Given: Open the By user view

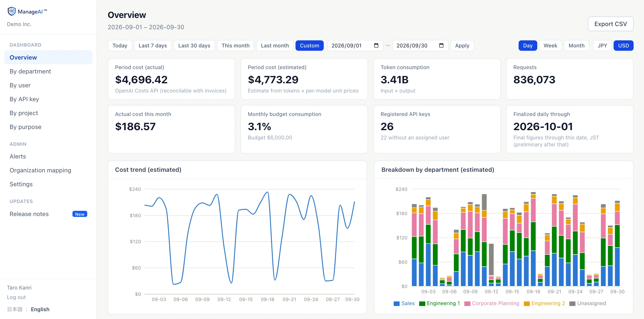Looking at the screenshot, I should tap(48, 85).
